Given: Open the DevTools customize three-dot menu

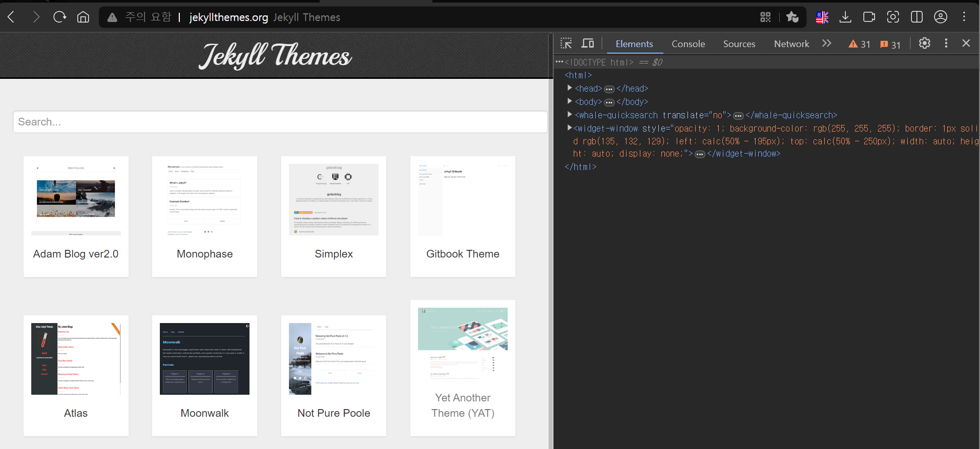Looking at the screenshot, I should tap(946, 44).
